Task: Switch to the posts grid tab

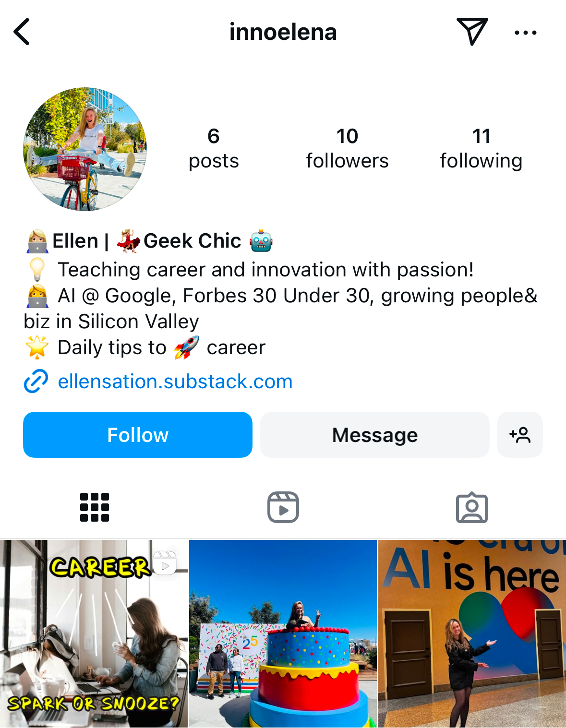Action: pos(95,507)
